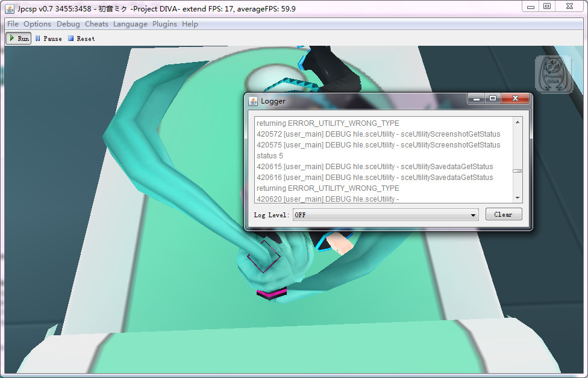Image resolution: width=588 pixels, height=378 pixels.
Task: Pause the emulator
Action: (x=48, y=39)
